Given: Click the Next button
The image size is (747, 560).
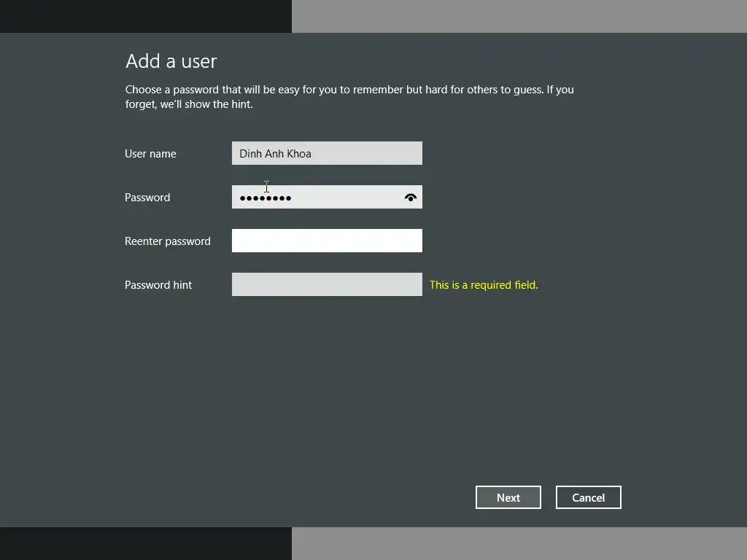Looking at the screenshot, I should click(x=508, y=497).
